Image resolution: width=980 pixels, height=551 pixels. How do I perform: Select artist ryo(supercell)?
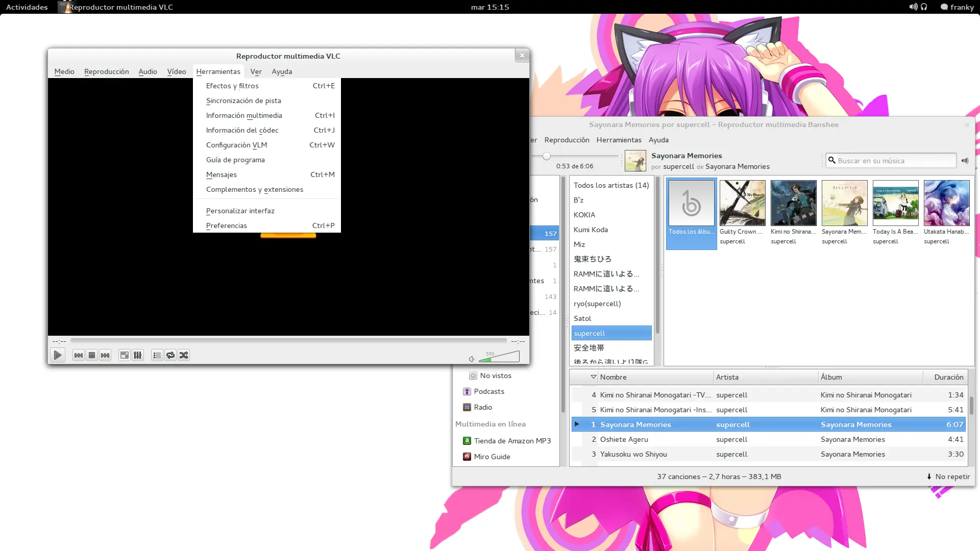point(611,304)
